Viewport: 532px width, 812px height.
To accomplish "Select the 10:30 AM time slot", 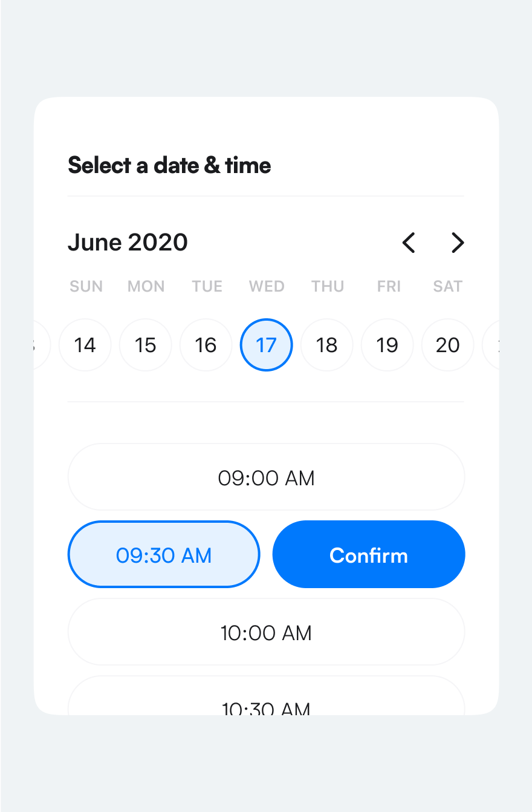I will click(266, 696).
